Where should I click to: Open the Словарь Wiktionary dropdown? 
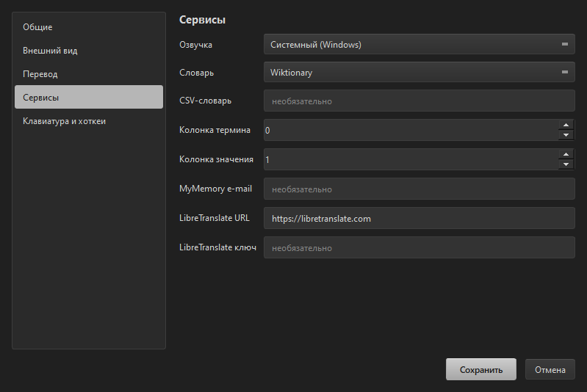click(x=419, y=72)
